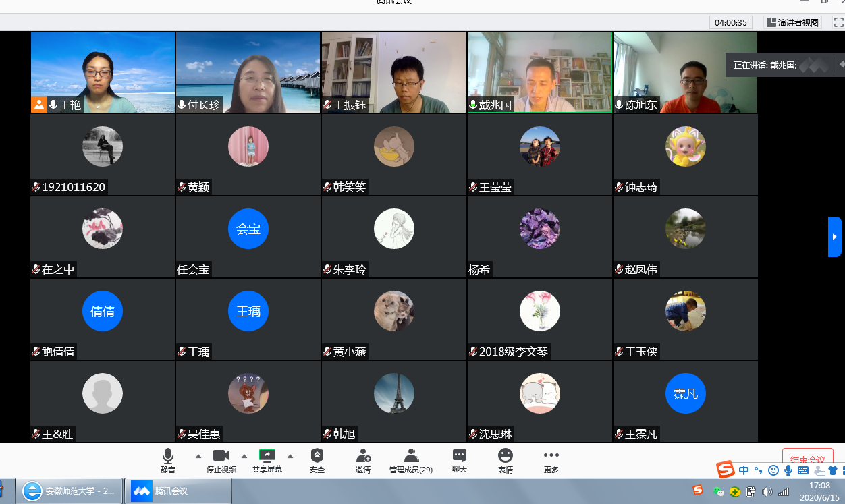Select 戴兆国's active speaker video tile
845x504 pixels.
pyautogui.click(x=539, y=72)
